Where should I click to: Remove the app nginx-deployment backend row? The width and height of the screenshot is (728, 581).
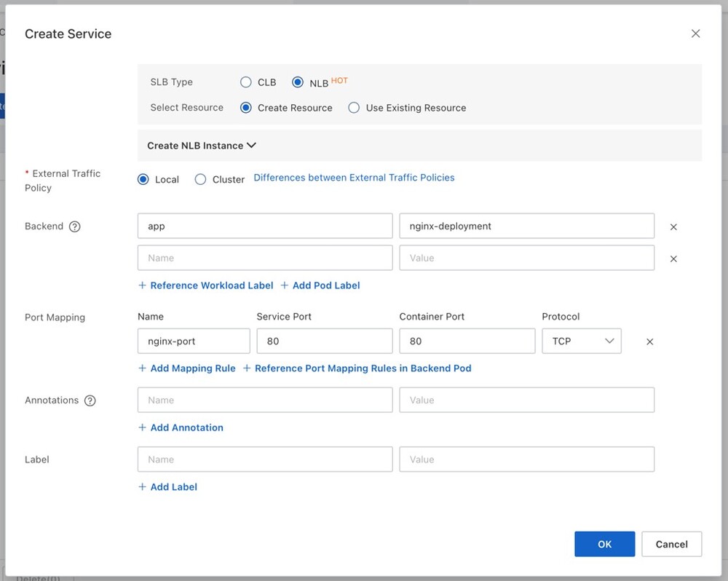tap(673, 227)
